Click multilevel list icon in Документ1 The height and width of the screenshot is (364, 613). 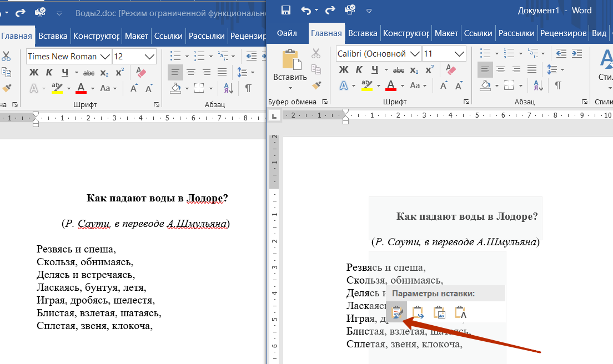(533, 53)
